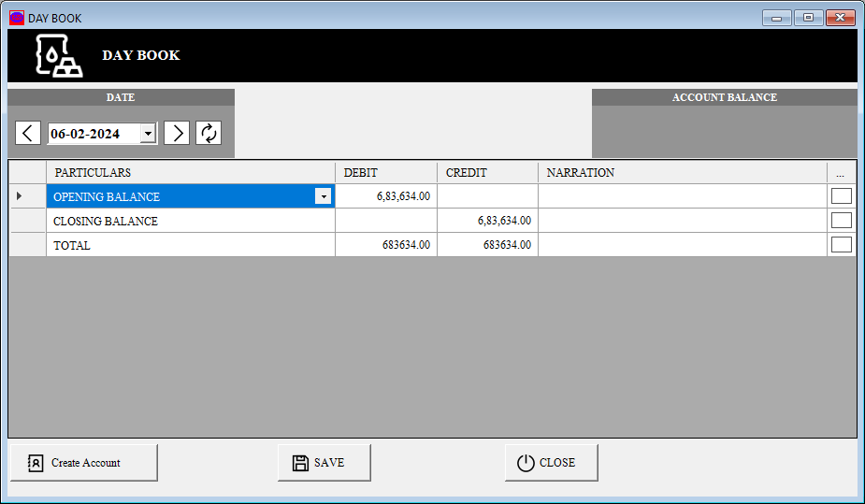Click the NARRATION column header
The height and width of the screenshot is (504, 865).
click(x=682, y=173)
